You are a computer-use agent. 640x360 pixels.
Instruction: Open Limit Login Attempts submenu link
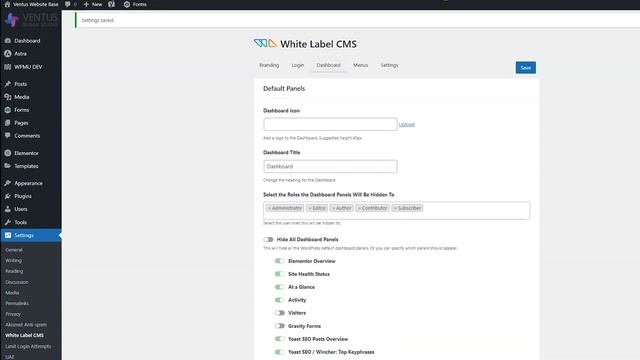(28, 346)
